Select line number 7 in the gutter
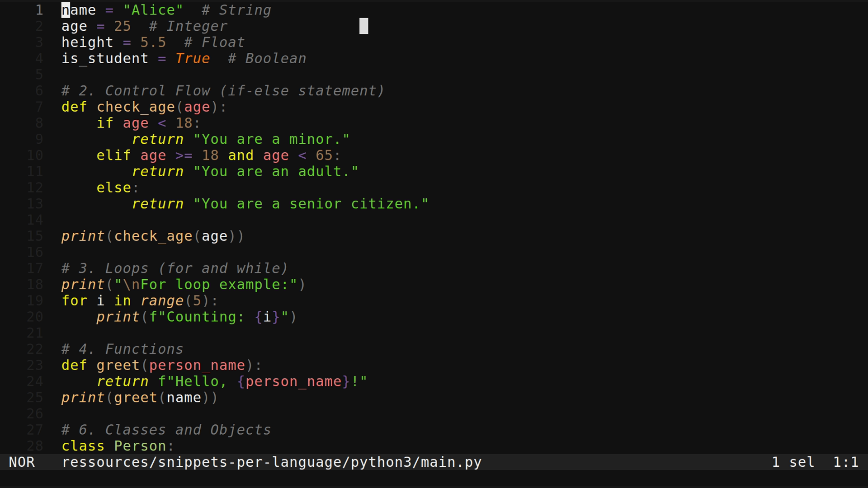The width and height of the screenshot is (868, 488). point(38,107)
